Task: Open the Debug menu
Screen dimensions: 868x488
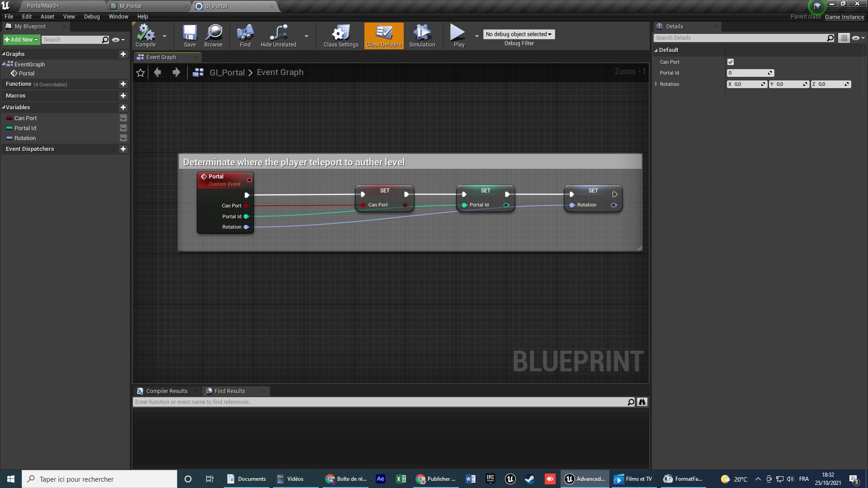Action: pos(91,16)
